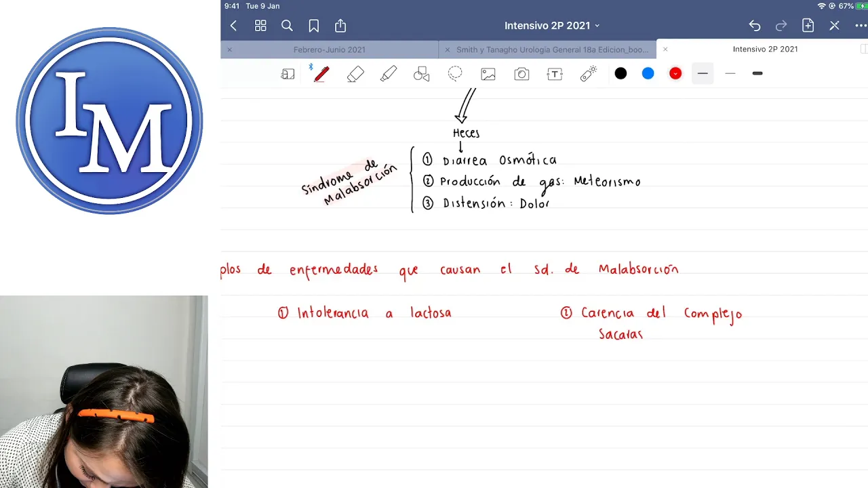Screen dimensions: 868x488
Task: Tap the handwritten text 'Intolerancia a lactosa'
Action: (374, 313)
